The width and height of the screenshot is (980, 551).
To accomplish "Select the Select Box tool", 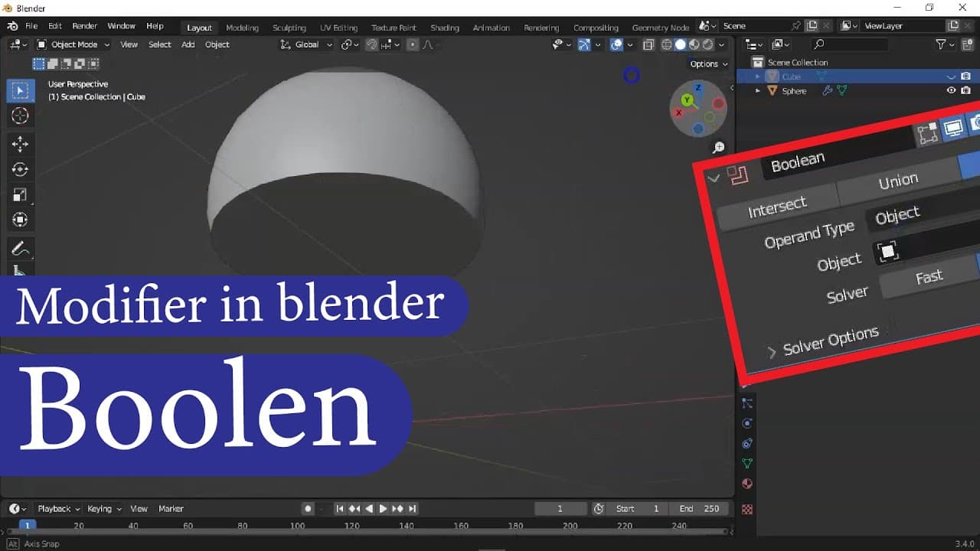I will [20, 91].
